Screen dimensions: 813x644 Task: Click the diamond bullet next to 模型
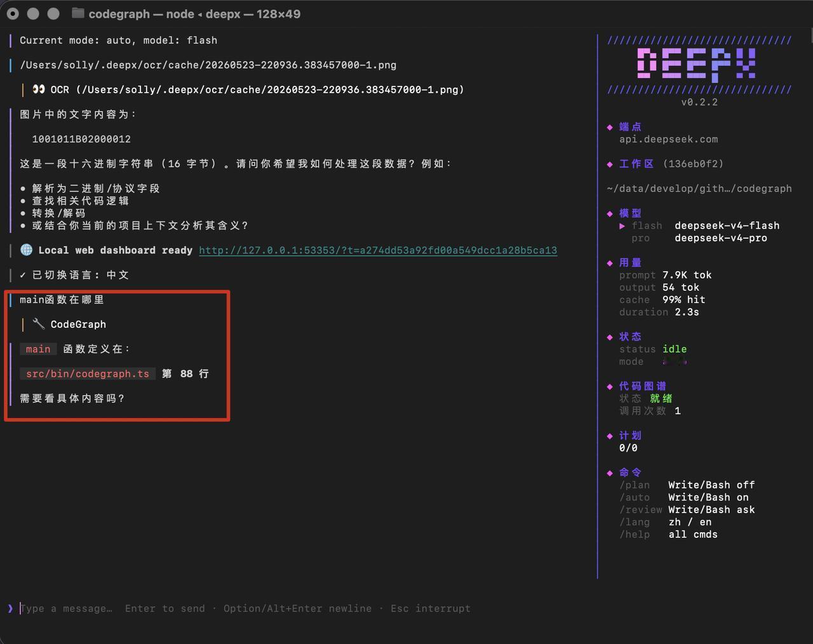610,213
